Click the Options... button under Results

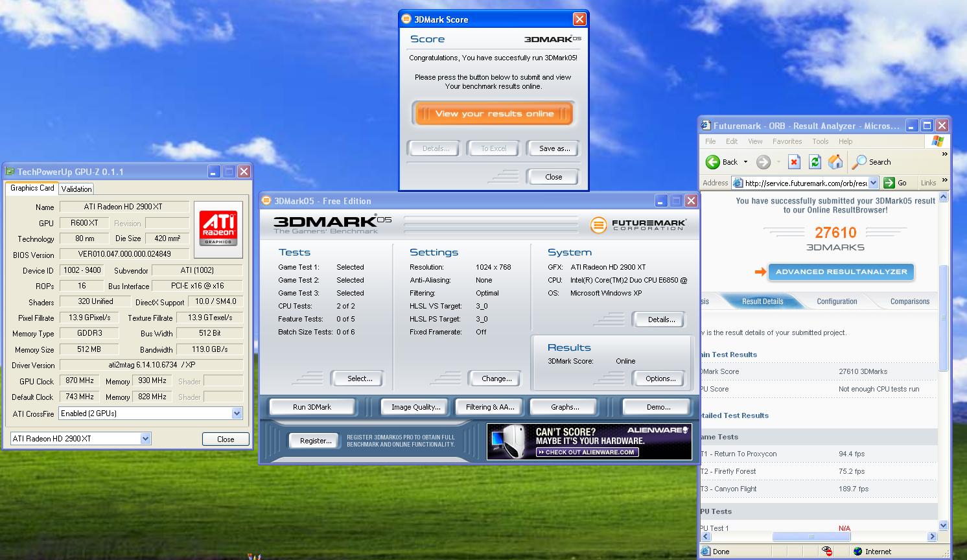660,379
